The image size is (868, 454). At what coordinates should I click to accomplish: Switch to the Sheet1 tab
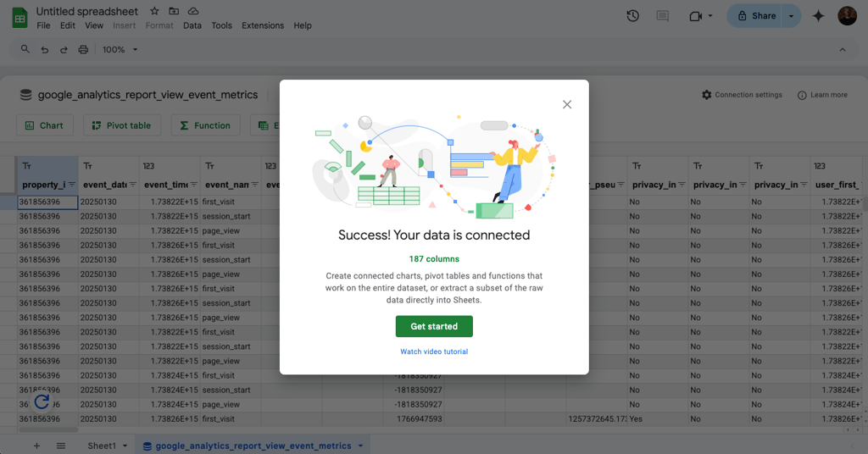pyautogui.click(x=102, y=446)
